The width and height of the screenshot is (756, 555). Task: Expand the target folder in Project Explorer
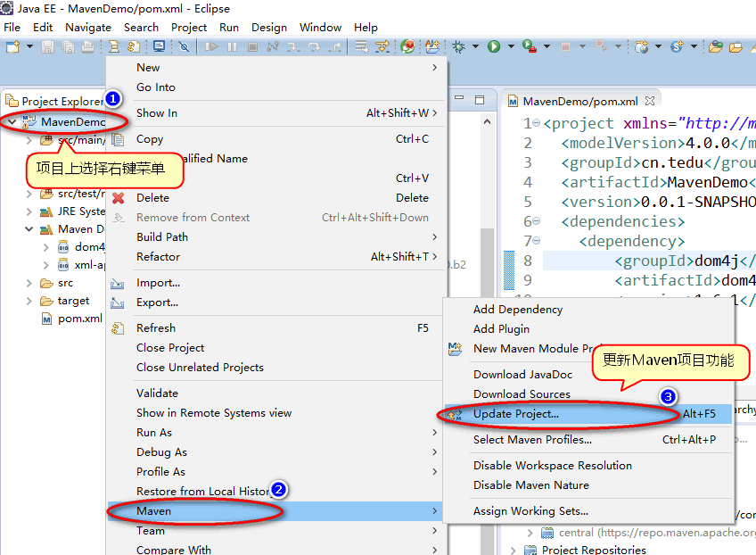click(x=29, y=302)
